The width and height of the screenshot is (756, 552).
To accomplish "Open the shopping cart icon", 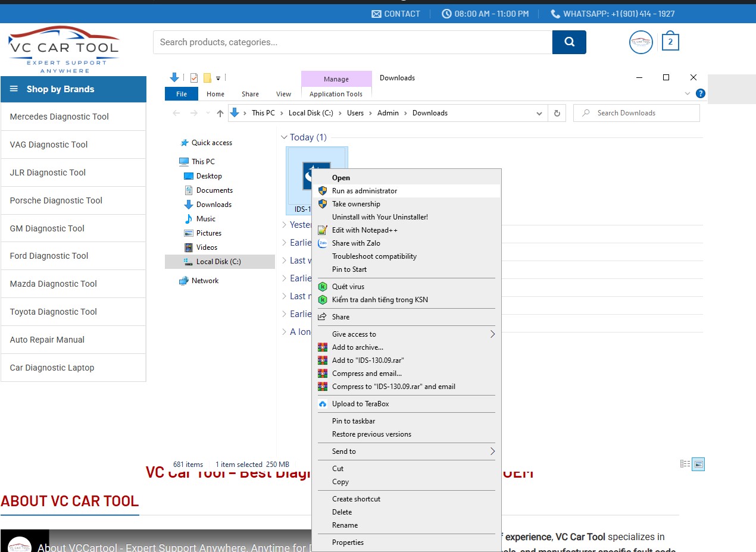I will click(x=670, y=42).
